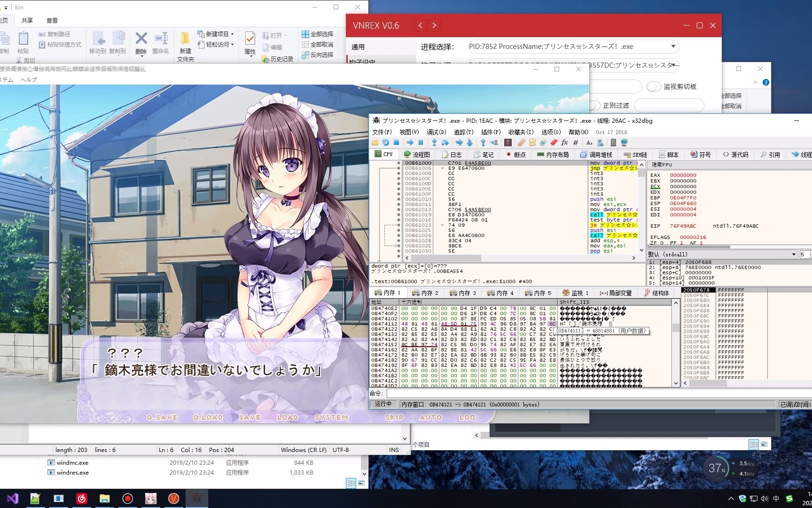Viewport: 812px width, 508px height.
Task: Open the 文件(F) menu in x32dbg
Action: pos(382,132)
